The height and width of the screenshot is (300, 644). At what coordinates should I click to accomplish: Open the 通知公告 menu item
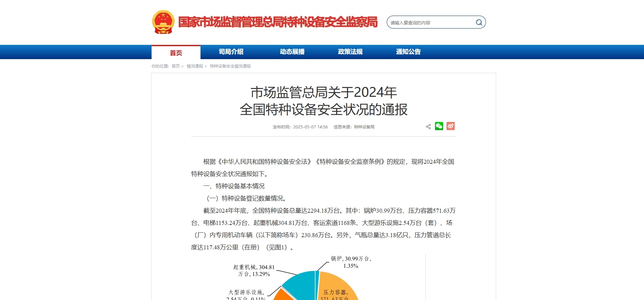tap(408, 52)
